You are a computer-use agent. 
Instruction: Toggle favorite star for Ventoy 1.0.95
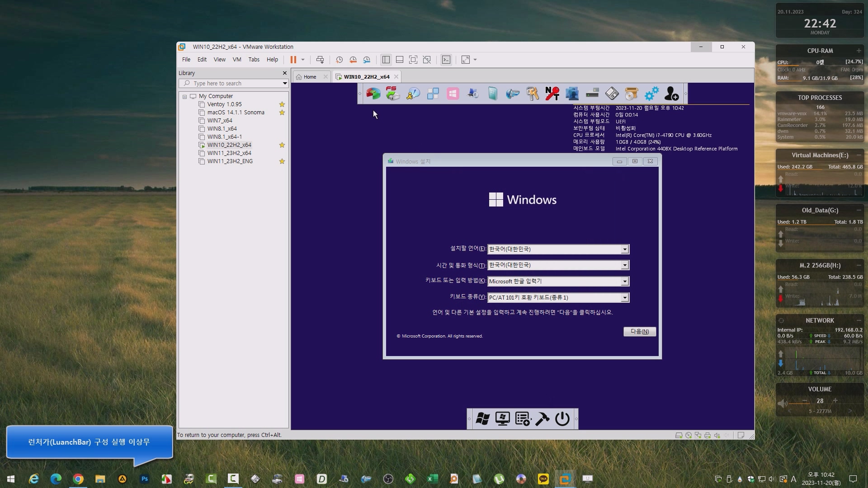(282, 104)
